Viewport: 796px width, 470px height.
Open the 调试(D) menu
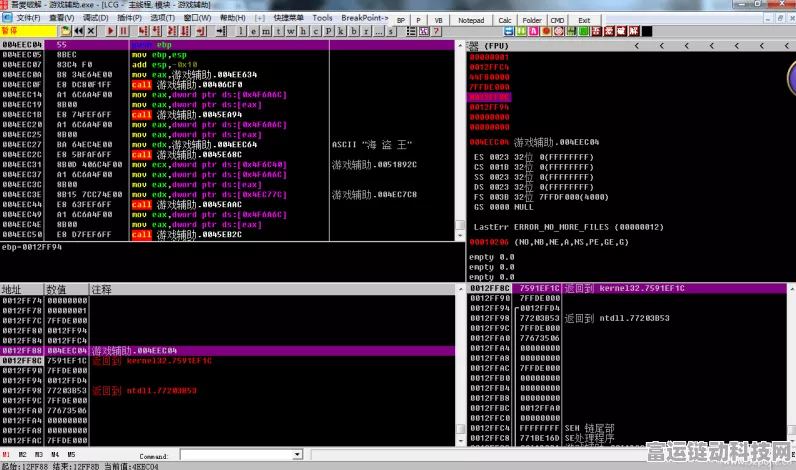coord(95,18)
